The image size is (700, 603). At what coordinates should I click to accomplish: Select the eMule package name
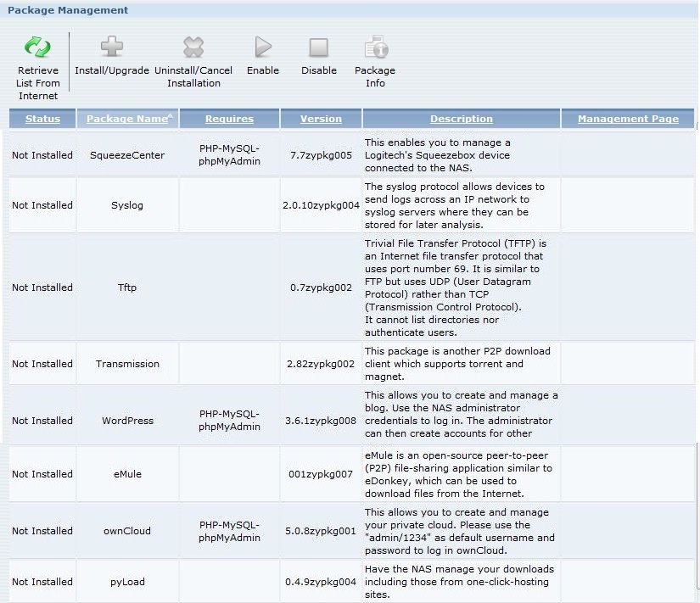tap(127, 474)
